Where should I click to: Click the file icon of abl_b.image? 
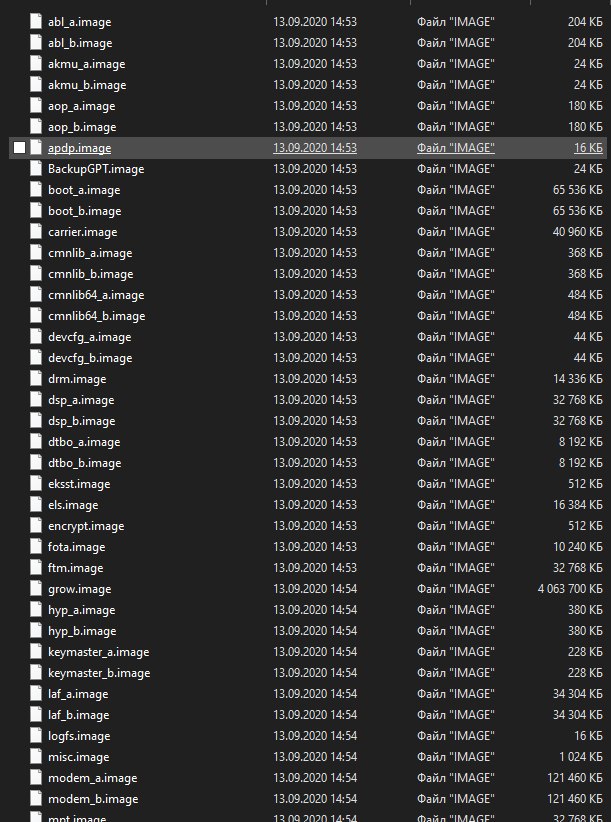coord(36,42)
